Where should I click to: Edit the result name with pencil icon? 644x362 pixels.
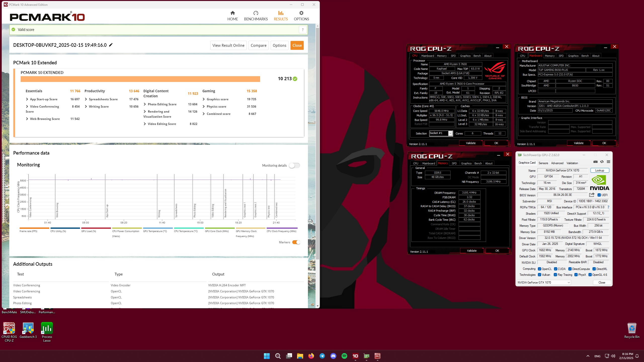tap(111, 45)
